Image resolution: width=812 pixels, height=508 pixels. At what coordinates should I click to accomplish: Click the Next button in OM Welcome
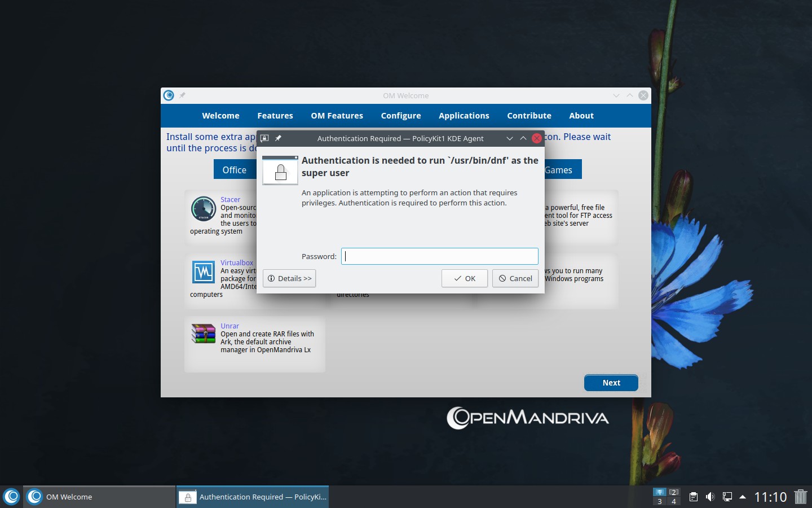[x=611, y=383]
